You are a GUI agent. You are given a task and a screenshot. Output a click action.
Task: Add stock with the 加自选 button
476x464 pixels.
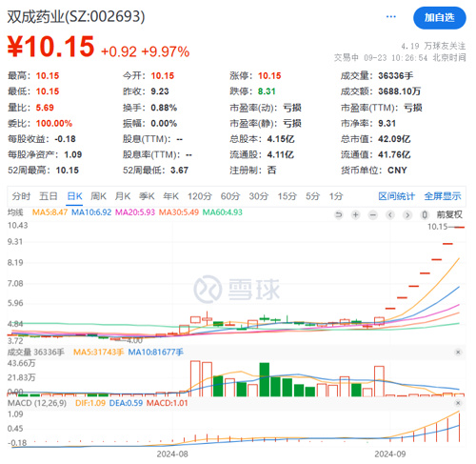pos(440,18)
